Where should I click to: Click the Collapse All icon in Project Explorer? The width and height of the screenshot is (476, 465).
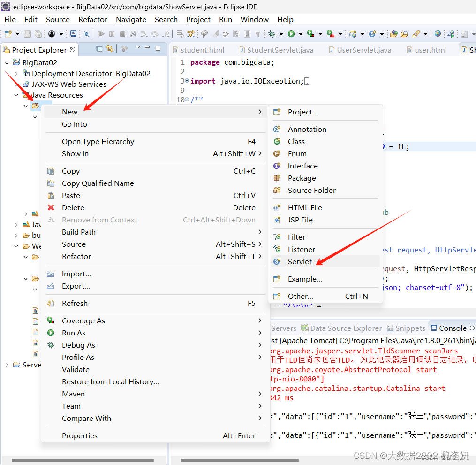(x=99, y=49)
